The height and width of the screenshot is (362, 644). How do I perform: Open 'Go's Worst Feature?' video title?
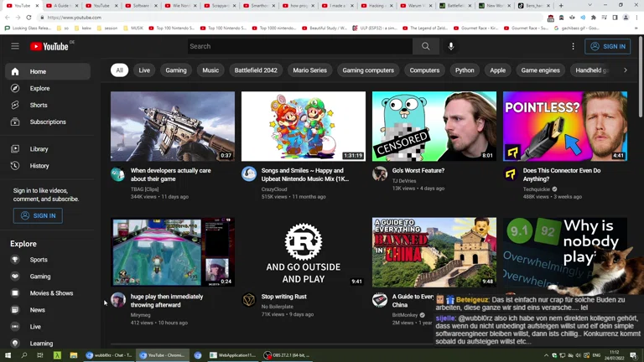(418, 170)
